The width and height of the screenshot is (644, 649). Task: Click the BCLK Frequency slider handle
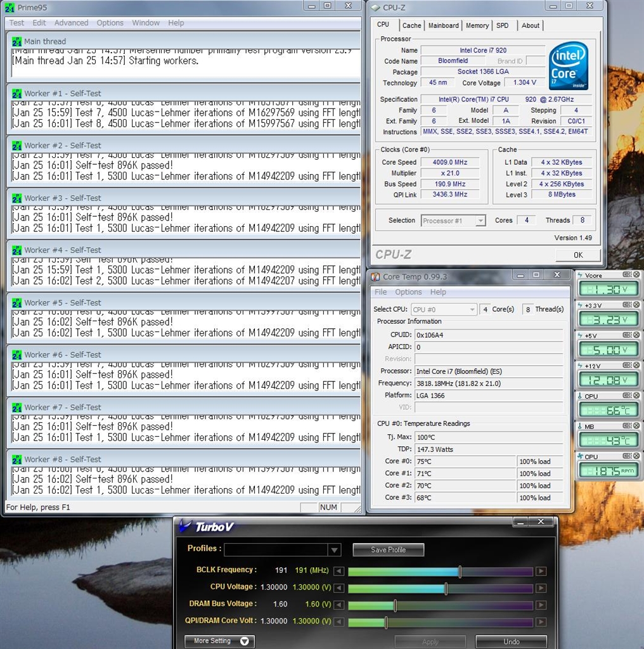click(460, 572)
